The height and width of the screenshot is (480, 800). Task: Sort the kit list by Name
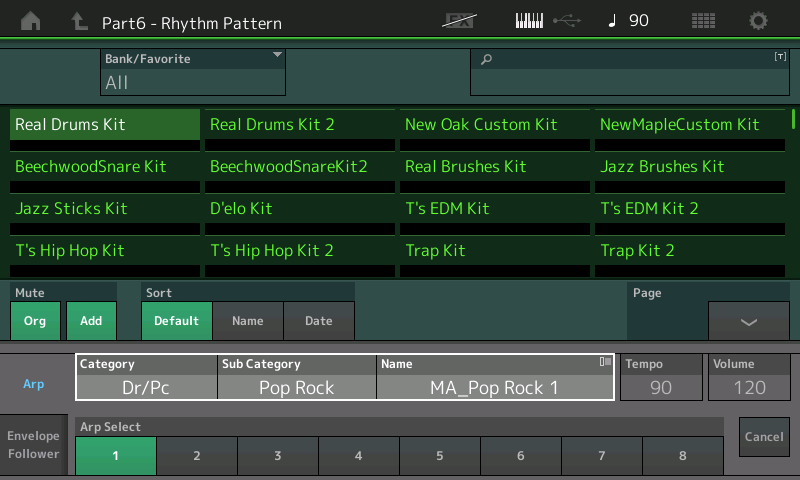click(x=247, y=321)
